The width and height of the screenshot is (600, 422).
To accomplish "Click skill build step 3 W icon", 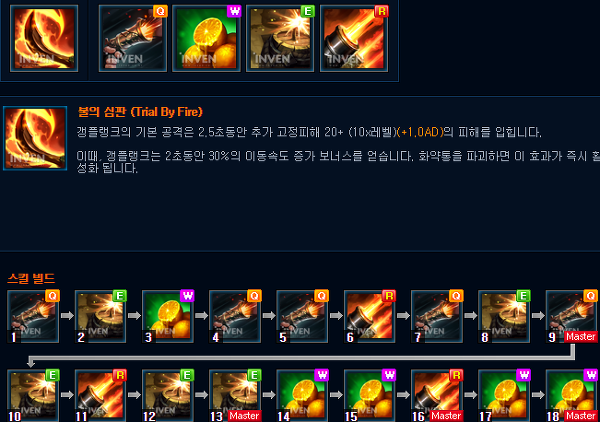I will (x=168, y=316).
